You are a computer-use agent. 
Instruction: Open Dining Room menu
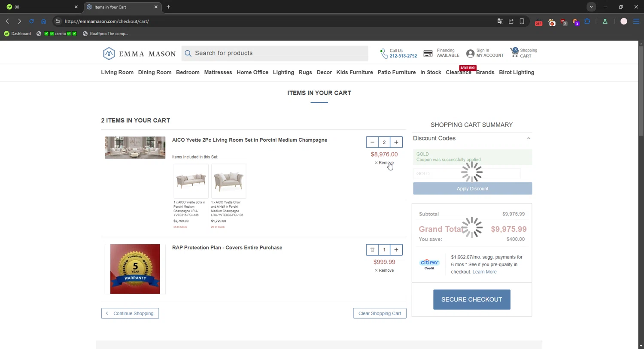pyautogui.click(x=155, y=72)
